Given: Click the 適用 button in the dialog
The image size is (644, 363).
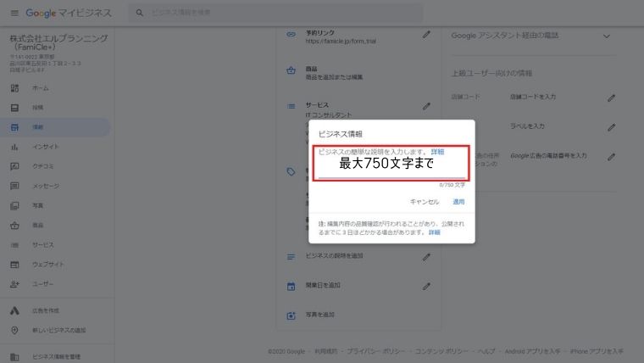Looking at the screenshot, I should click(458, 202).
